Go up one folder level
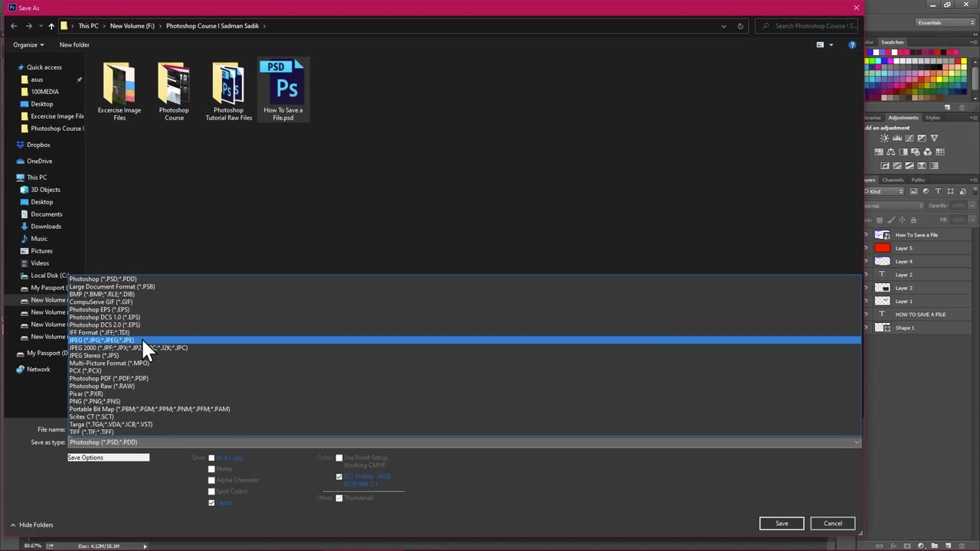Image resolution: width=980 pixels, height=551 pixels. coord(51,26)
